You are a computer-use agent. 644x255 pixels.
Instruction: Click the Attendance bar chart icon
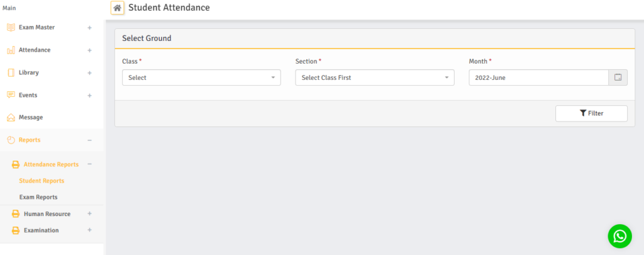coord(11,50)
